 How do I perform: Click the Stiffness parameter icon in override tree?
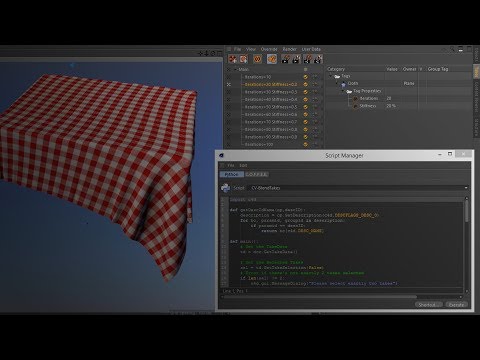pyautogui.click(x=355, y=106)
